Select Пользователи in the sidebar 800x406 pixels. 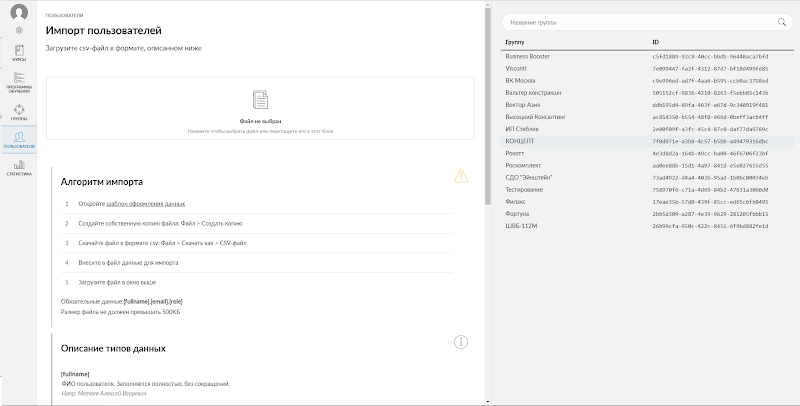coord(19,140)
